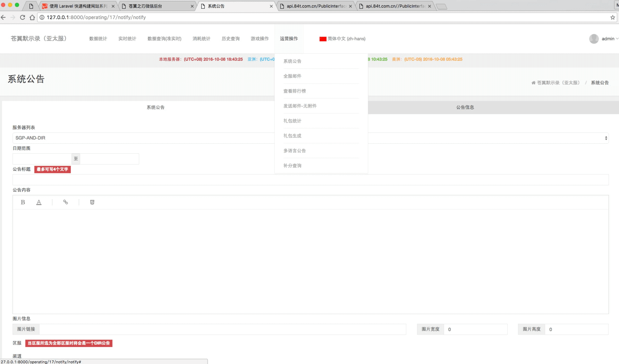Image resolution: width=619 pixels, height=364 pixels.
Task: Click the 苍翼默示录（亚太服） breadcrumb link
Action: tap(558, 83)
